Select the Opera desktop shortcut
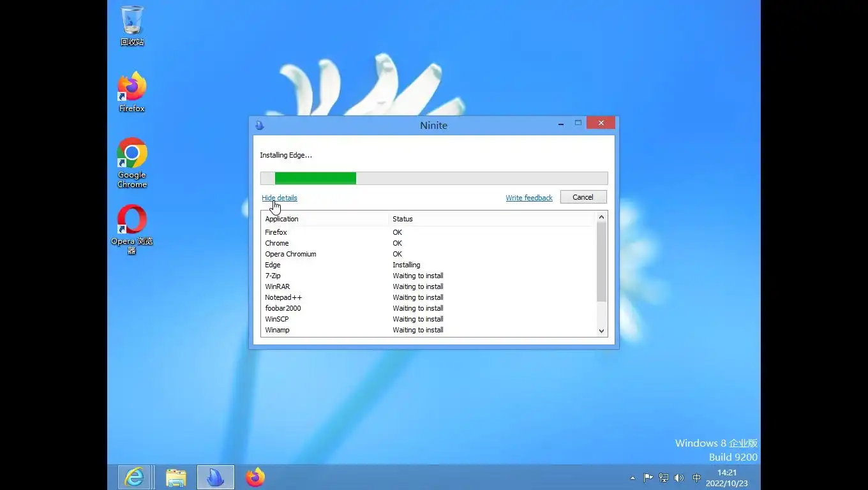This screenshot has height=490, width=868. [132, 230]
